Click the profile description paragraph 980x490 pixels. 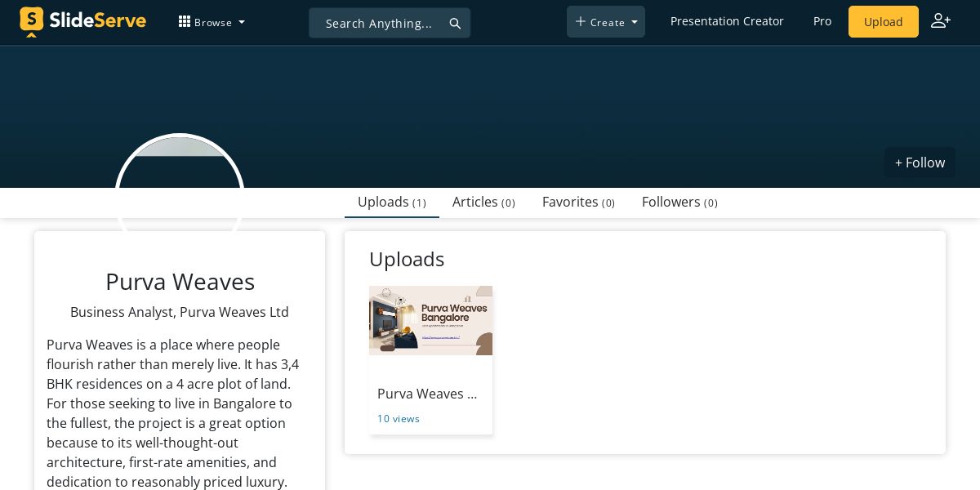173,412
